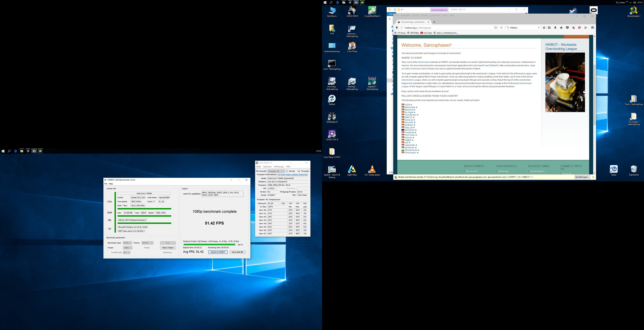
Task: Open the Lesezeichen menu in Firefox
Action: point(435,15)
